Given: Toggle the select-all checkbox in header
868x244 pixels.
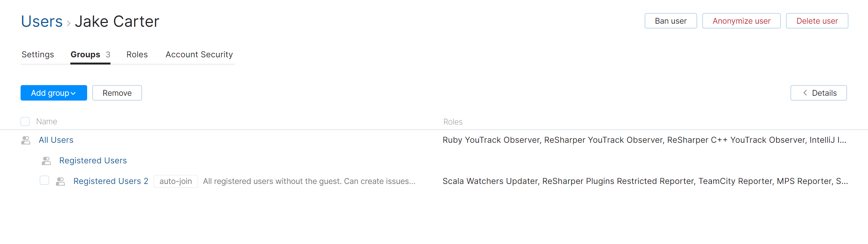Looking at the screenshot, I should tap(25, 121).
